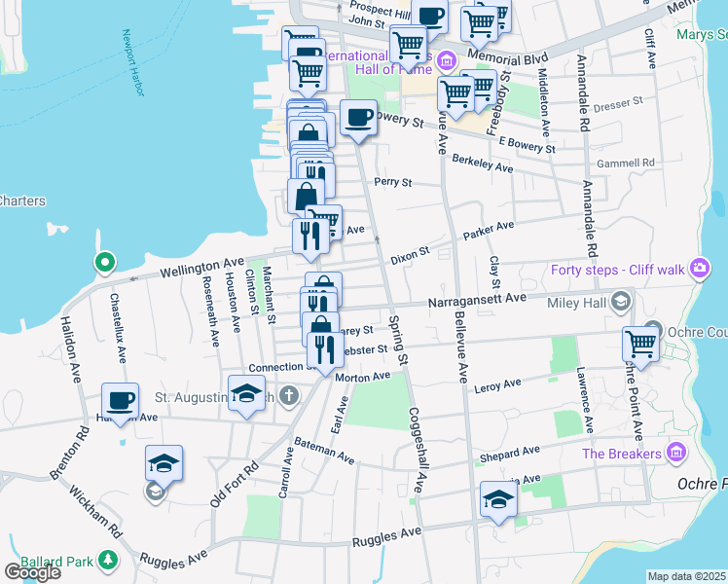Select the Ballard Park label
The image size is (728, 584).
(57, 562)
